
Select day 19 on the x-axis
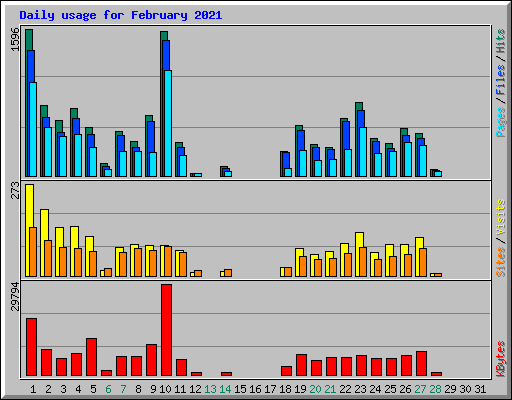[300, 389]
